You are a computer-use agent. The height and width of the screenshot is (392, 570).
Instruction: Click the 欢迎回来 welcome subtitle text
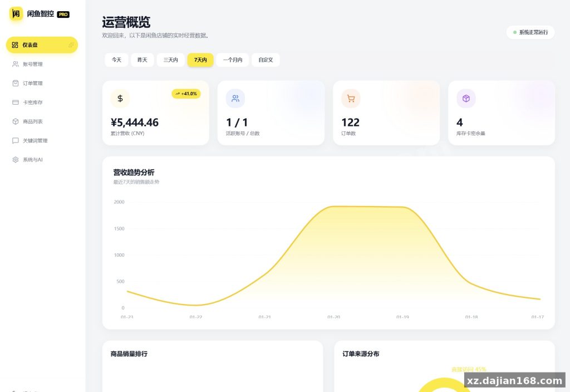point(155,36)
